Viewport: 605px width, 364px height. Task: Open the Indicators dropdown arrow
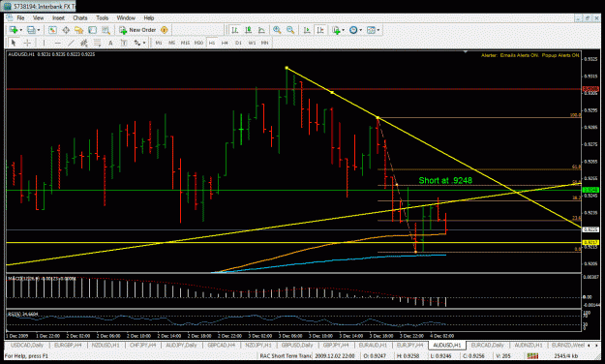tap(343, 30)
